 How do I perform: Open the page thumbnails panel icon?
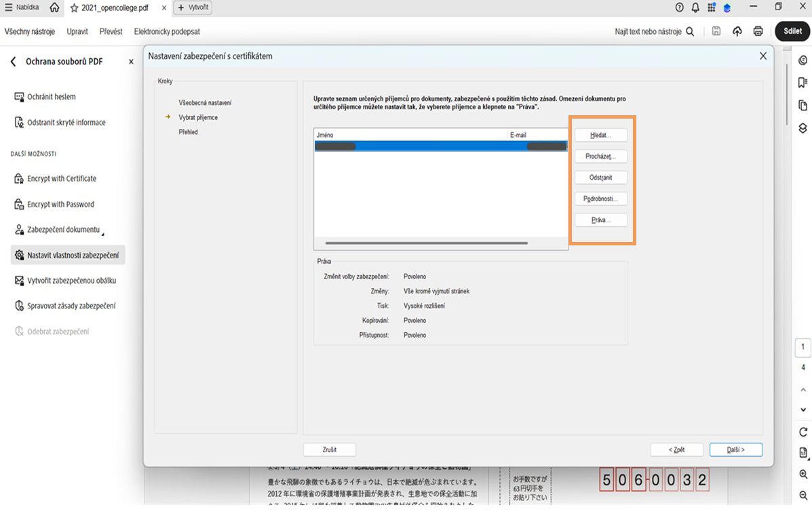[x=803, y=106]
